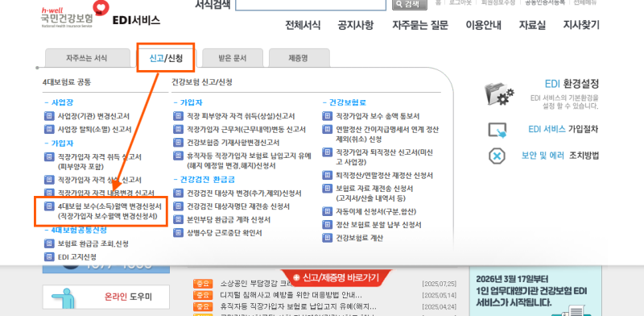
Task: Open notice 휴직자등 직장가입자 보험료 납입고지 유예
Action: click(x=298, y=306)
